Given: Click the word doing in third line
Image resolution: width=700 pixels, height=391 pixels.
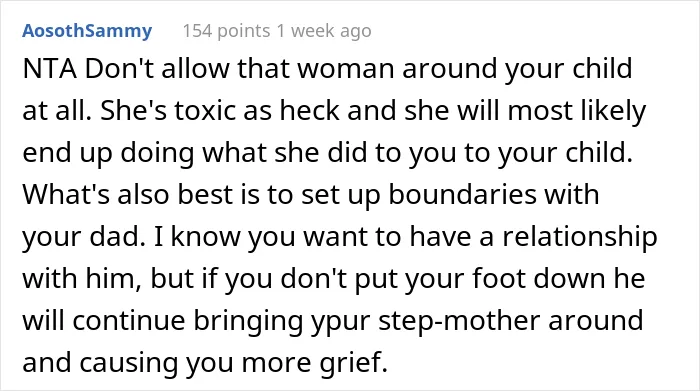Looking at the screenshot, I should [158, 154].
